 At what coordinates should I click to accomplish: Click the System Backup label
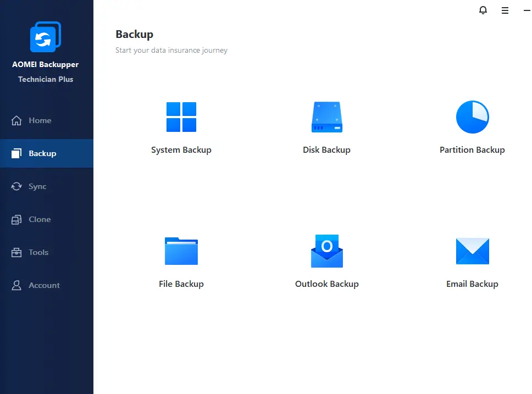pyautogui.click(x=181, y=150)
